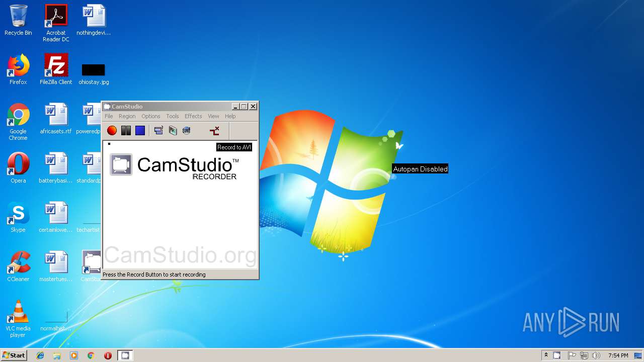Click the network status tray icon
Screen dimensions: 644x362
coord(584,355)
